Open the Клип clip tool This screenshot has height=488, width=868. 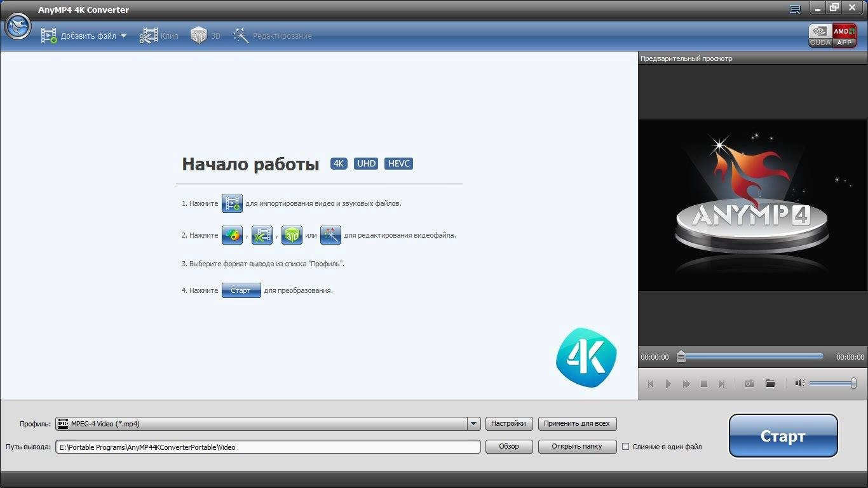click(159, 36)
